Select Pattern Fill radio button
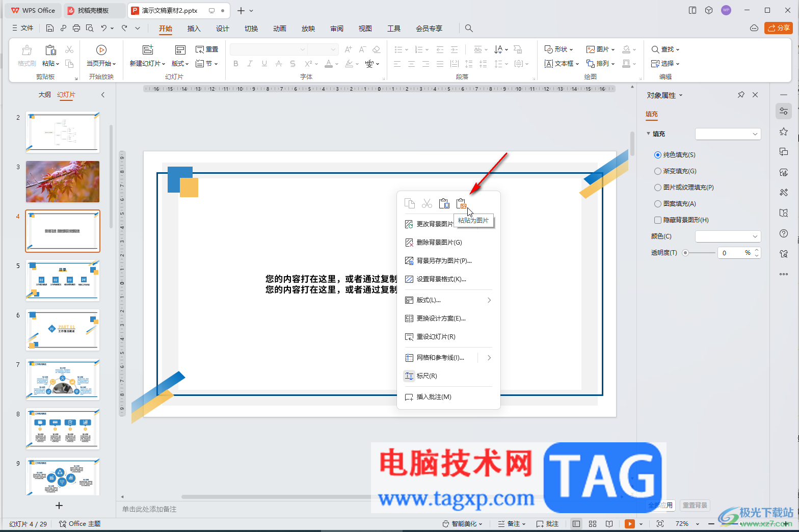Viewport: 799px width, 532px height. point(658,204)
